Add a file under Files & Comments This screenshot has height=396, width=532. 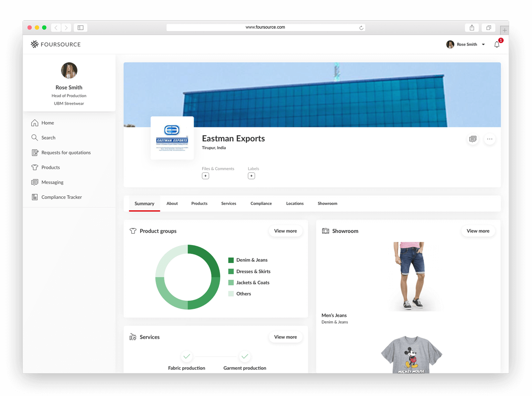click(x=205, y=176)
